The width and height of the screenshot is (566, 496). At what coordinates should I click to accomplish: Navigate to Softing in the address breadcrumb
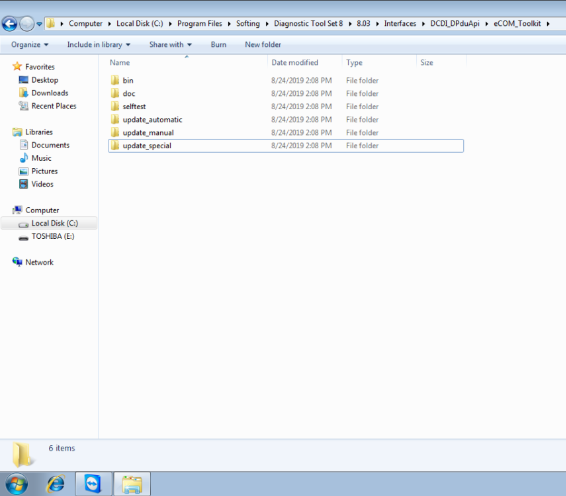coord(248,24)
